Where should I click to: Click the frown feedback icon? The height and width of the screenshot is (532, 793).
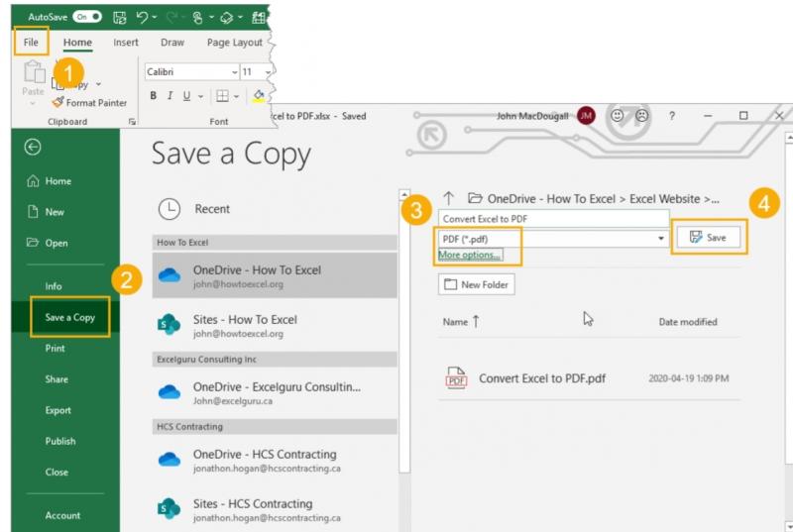tap(641, 116)
